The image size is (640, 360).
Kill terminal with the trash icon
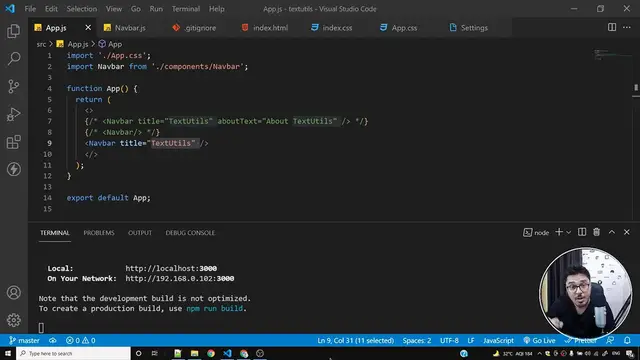[x=596, y=232]
